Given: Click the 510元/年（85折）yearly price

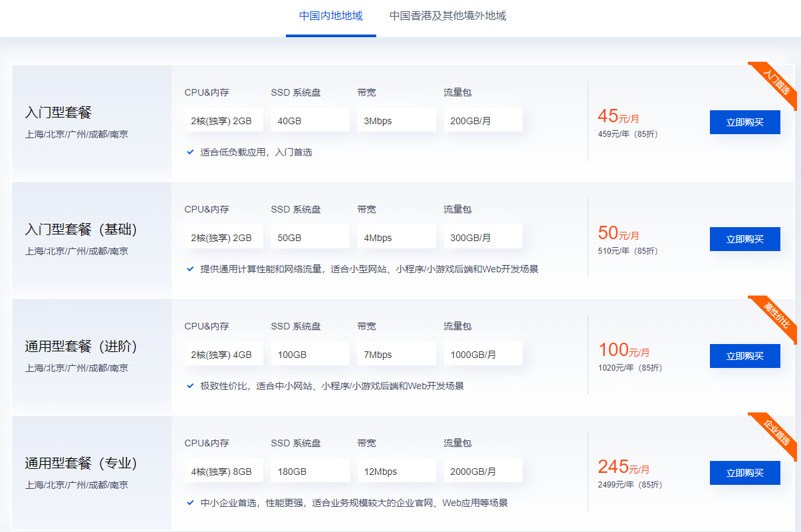Looking at the screenshot, I should 628,251.
